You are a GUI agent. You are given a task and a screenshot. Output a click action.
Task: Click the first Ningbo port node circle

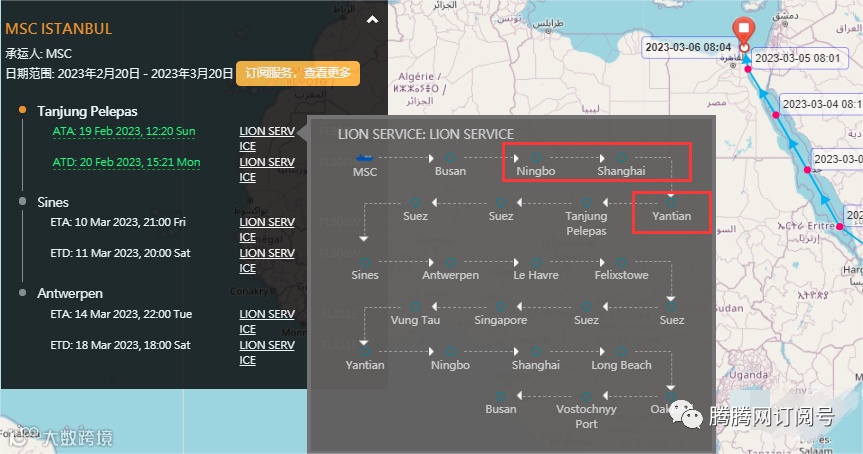click(x=536, y=158)
